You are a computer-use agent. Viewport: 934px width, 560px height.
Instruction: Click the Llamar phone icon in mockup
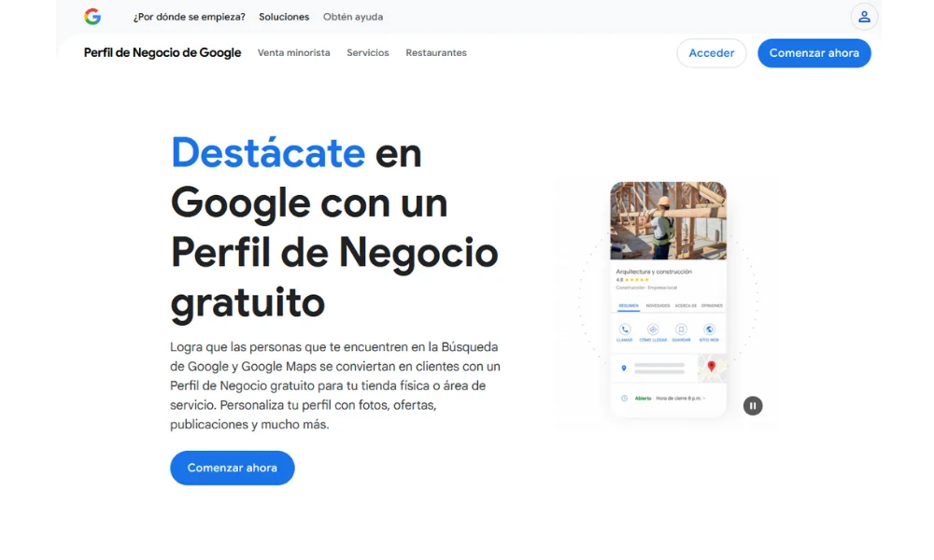[624, 329]
